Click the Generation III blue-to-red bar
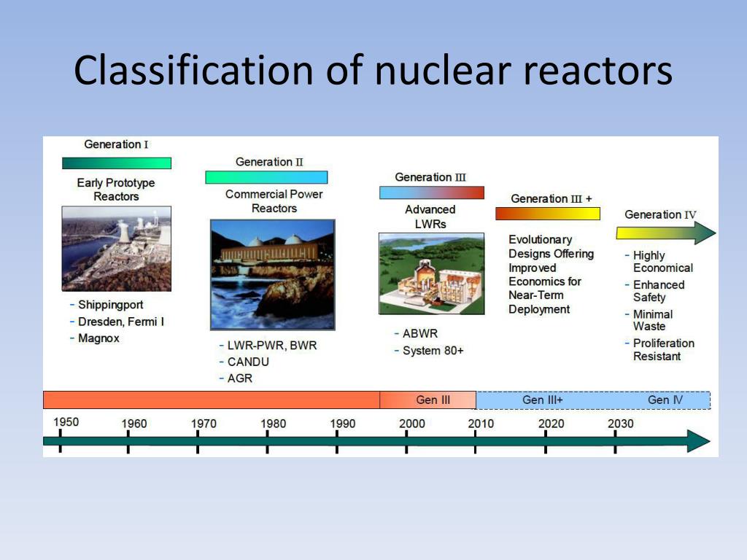747x560 pixels. point(432,192)
